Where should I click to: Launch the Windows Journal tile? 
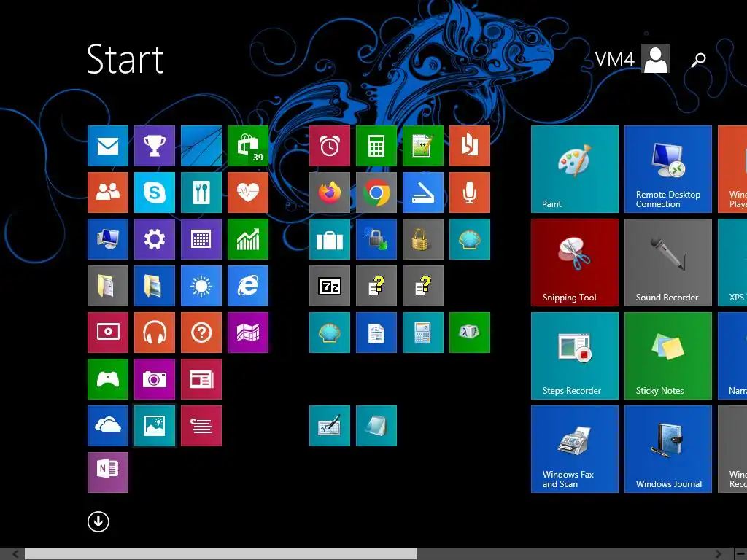(x=668, y=449)
